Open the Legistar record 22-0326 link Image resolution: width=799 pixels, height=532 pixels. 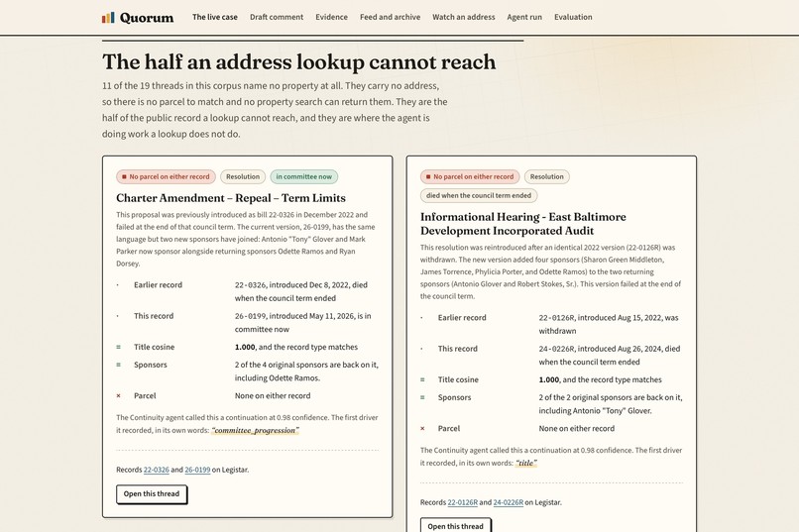pyautogui.click(x=156, y=470)
